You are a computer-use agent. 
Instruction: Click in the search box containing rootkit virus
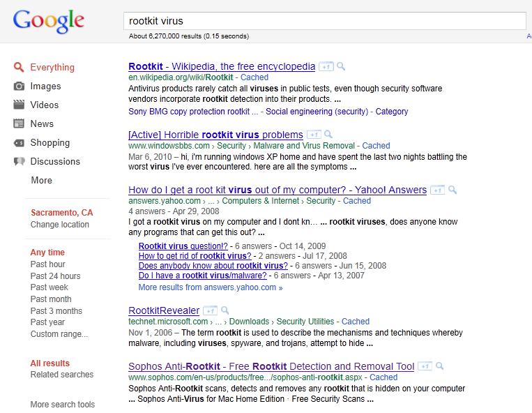pos(325,21)
